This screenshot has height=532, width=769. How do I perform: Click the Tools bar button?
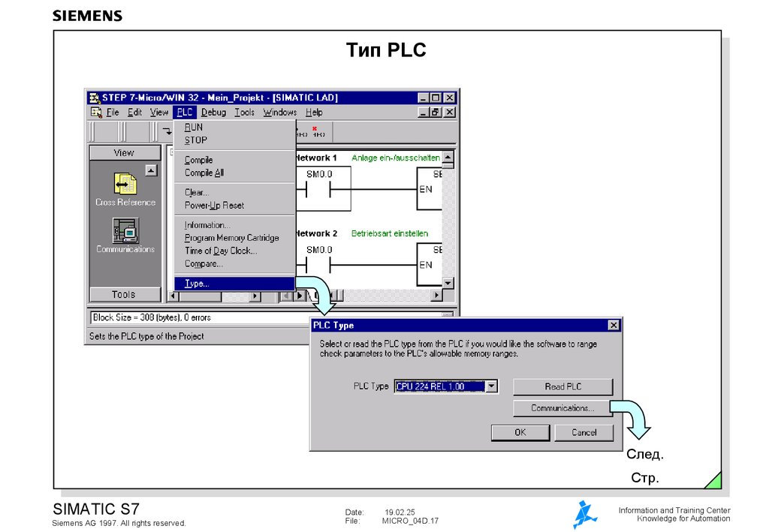click(125, 294)
